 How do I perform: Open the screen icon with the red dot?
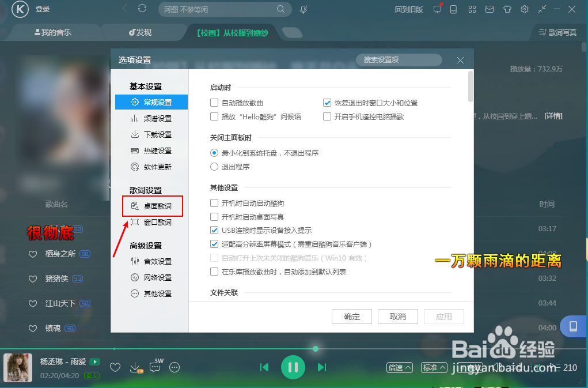pos(438,9)
